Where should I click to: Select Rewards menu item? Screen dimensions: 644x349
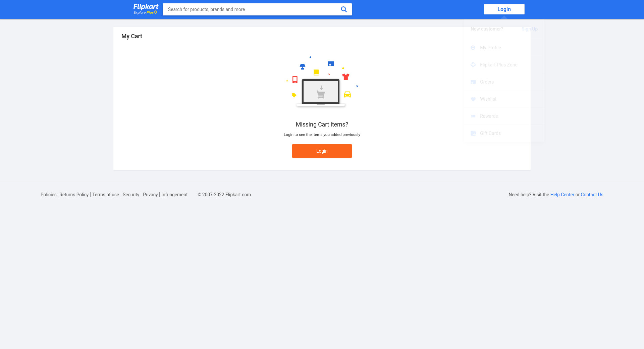point(504,116)
